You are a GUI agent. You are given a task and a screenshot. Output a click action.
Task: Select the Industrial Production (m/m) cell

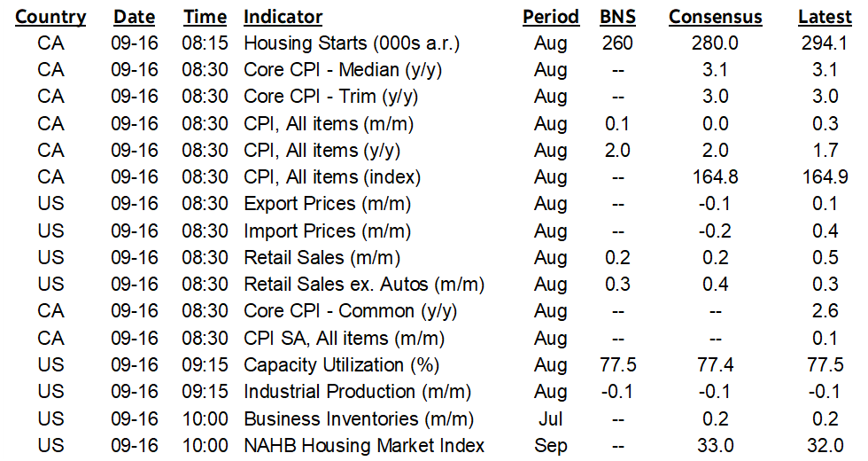(357, 391)
